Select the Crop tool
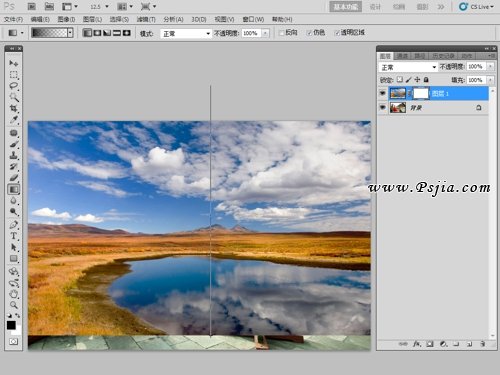The height and width of the screenshot is (375, 500). click(x=14, y=108)
